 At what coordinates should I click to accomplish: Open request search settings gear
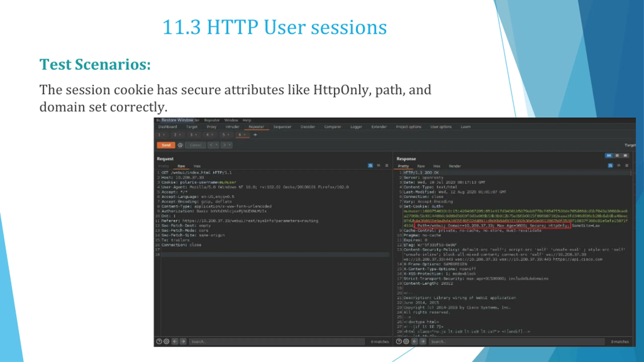pos(167,341)
